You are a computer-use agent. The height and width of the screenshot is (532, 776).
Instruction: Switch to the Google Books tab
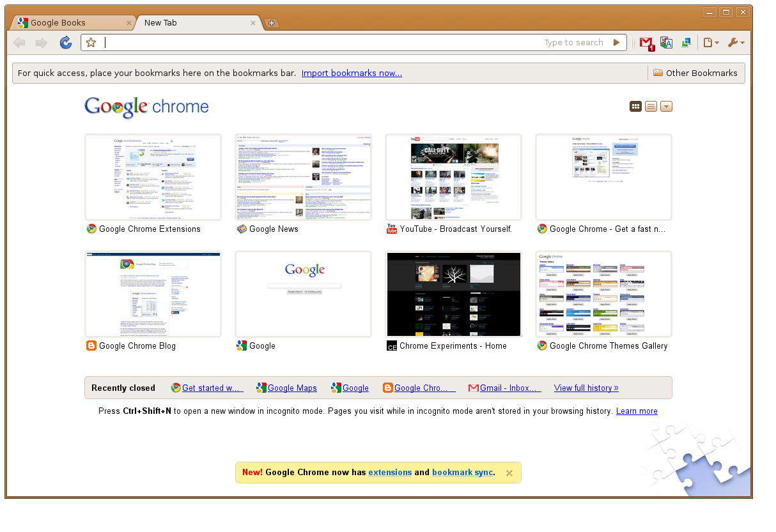point(70,22)
